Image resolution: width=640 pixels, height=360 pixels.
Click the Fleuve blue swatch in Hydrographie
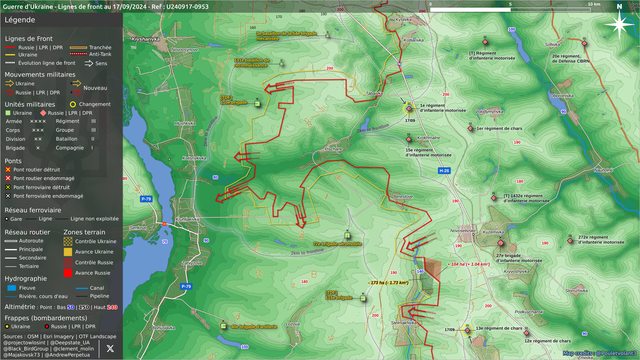coord(12,288)
